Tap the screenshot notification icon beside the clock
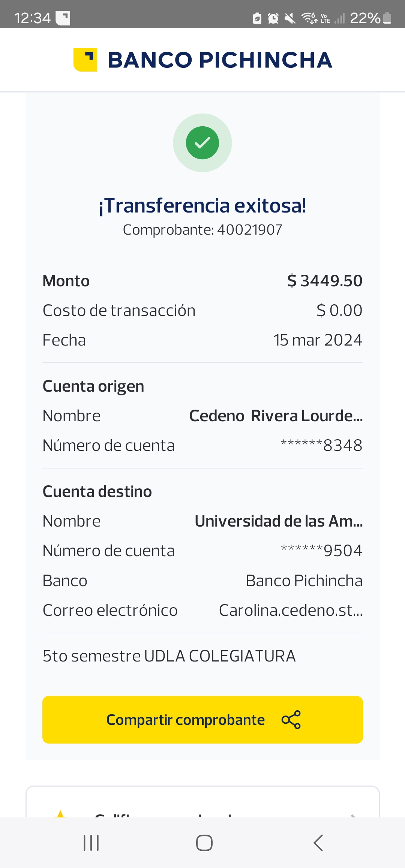This screenshot has height=868, width=405. click(x=63, y=18)
